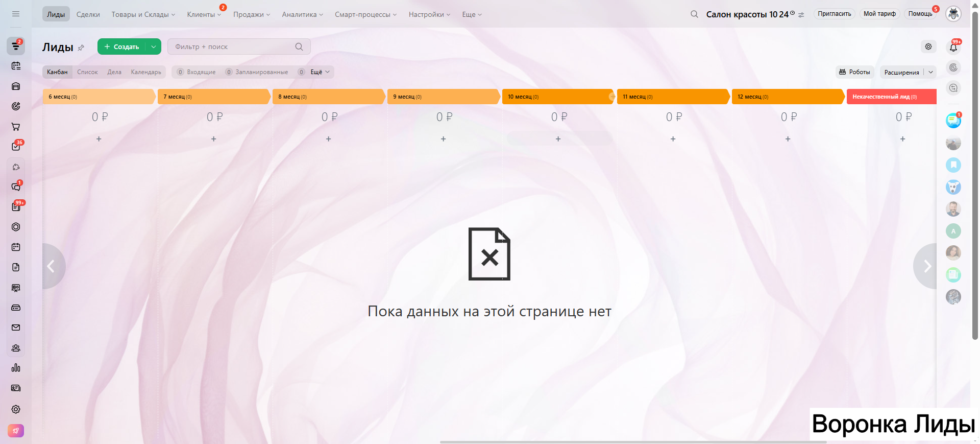The width and height of the screenshot is (980, 444).
Task: Open the gear settings icon in left sidebar
Action: 16,409
